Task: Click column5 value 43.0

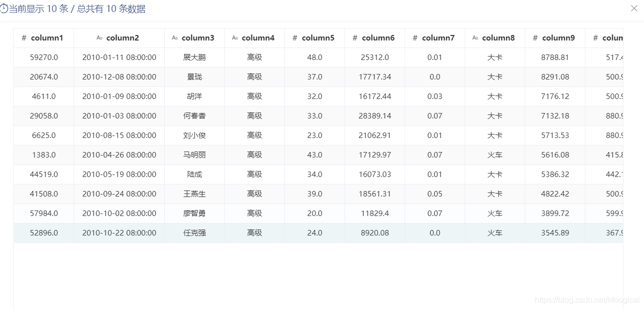Action: pos(314,155)
